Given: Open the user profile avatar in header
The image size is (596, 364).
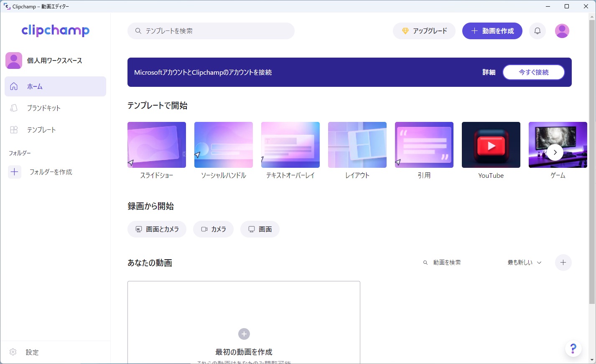Looking at the screenshot, I should (x=562, y=31).
